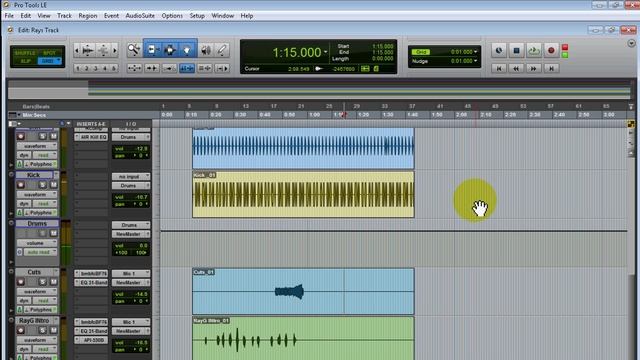Open the Region menu
This screenshot has width=640, height=360.
tap(88, 16)
